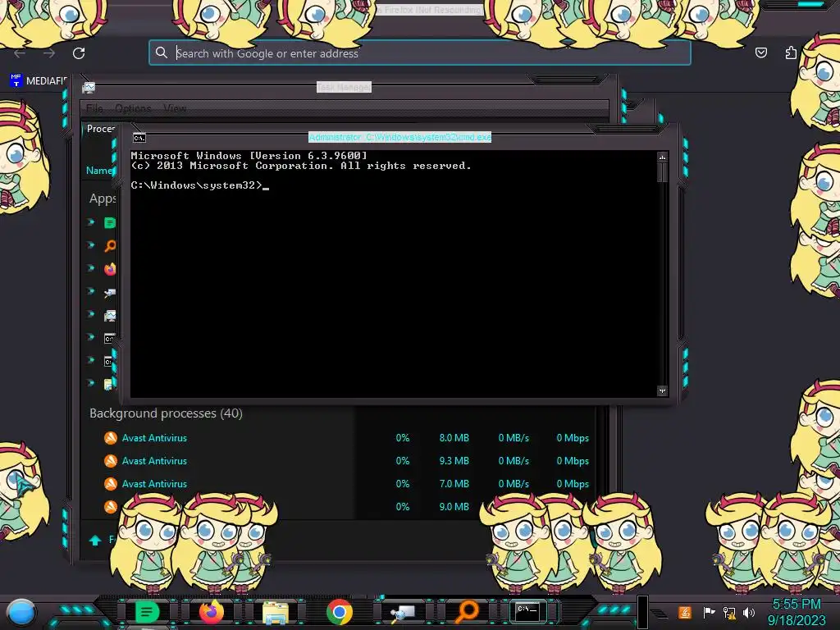
Task: Expand the orange magnifier app row
Action: pos(91,244)
